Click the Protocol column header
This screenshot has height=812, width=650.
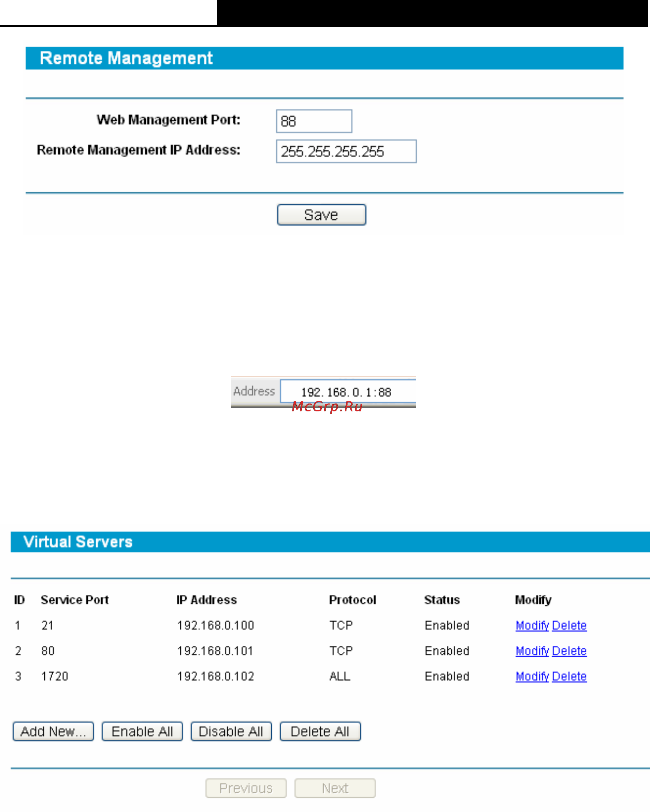[353, 600]
